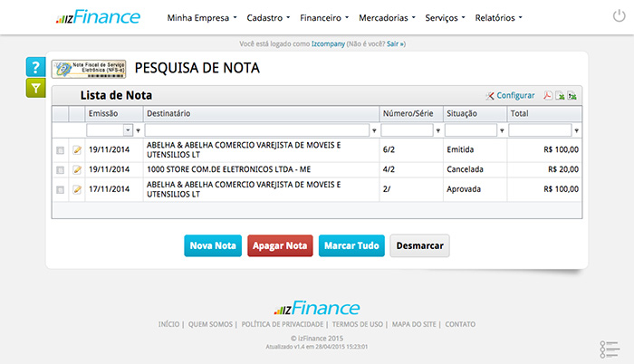
Task: Click the Emitida status cell
Action: click(x=475, y=150)
